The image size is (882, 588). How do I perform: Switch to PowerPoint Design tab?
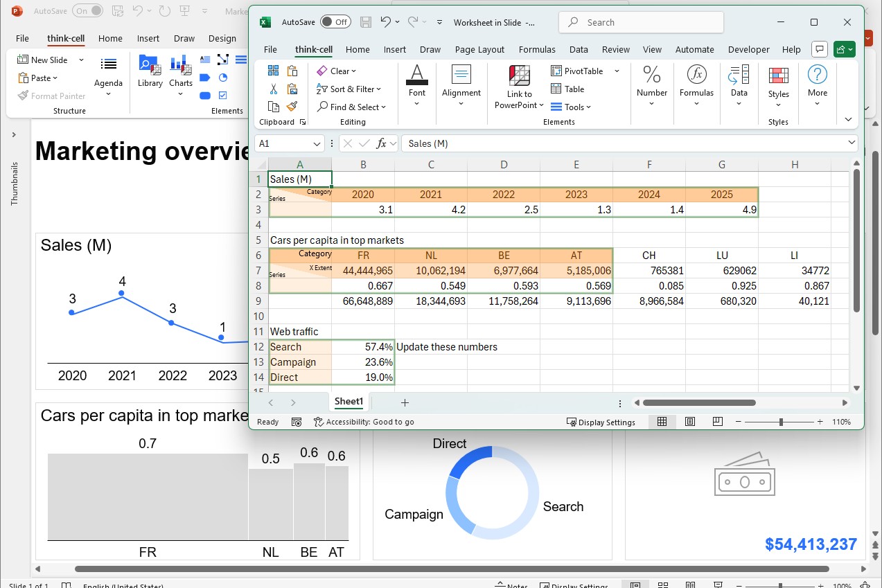click(222, 39)
